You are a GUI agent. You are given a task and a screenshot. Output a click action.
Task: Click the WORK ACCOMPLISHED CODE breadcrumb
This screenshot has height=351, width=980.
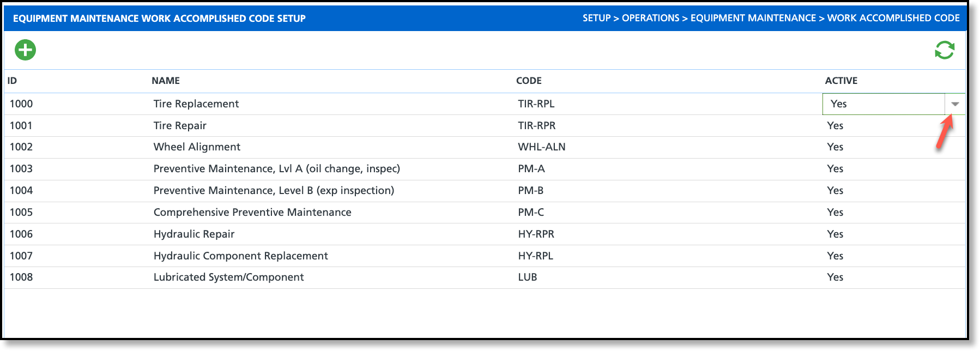point(893,18)
